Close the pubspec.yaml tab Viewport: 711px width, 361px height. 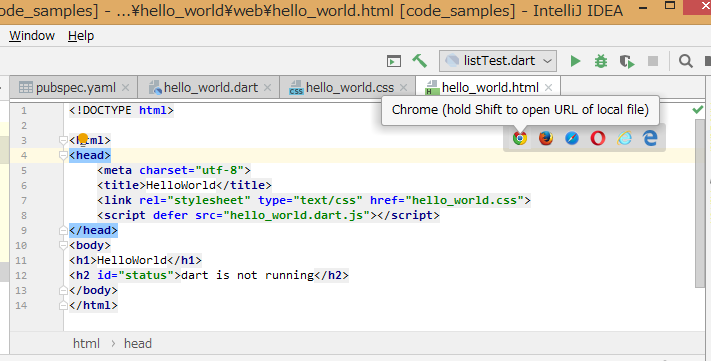click(x=126, y=88)
